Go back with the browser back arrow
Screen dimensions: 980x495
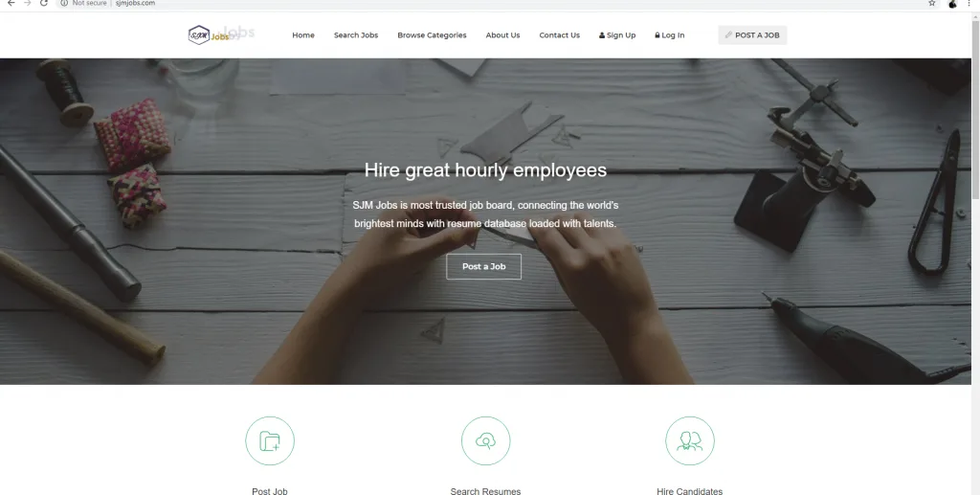click(11, 3)
